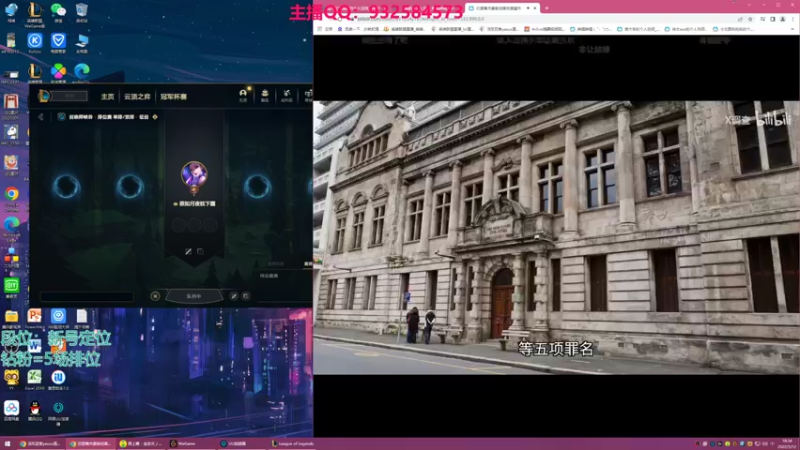
Task: Open the Recycle Bin on the desktop
Action: pos(82,12)
